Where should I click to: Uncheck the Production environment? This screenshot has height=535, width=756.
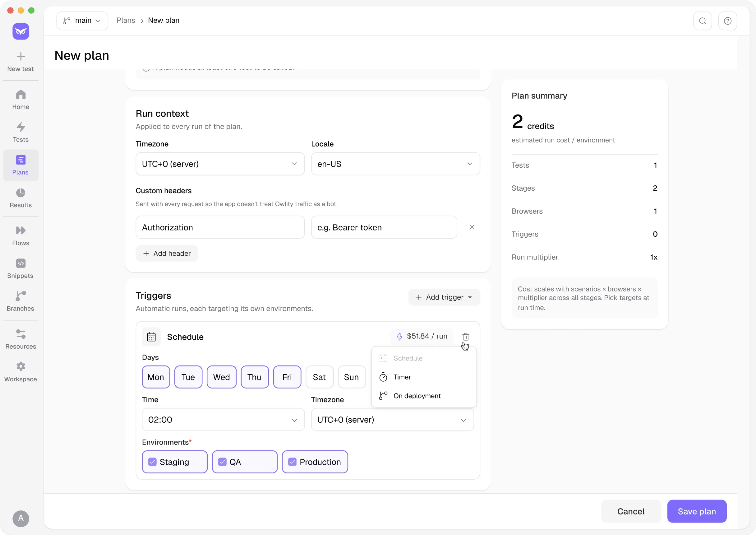(315, 462)
